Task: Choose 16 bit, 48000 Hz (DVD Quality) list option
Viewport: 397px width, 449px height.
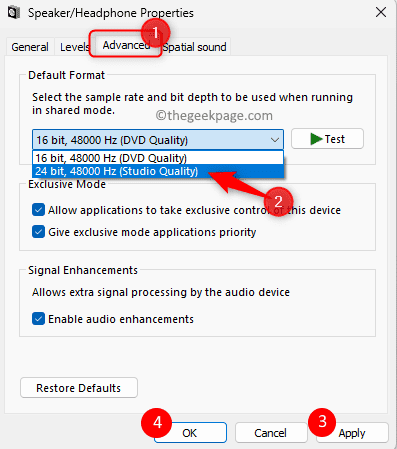Action: pyautogui.click(x=158, y=158)
